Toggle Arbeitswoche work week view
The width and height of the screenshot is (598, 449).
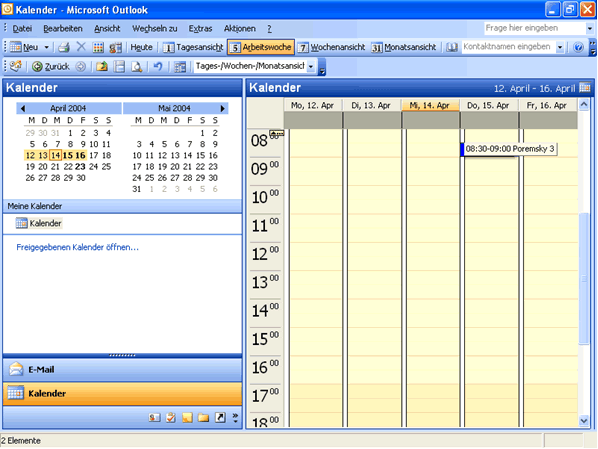tap(261, 47)
